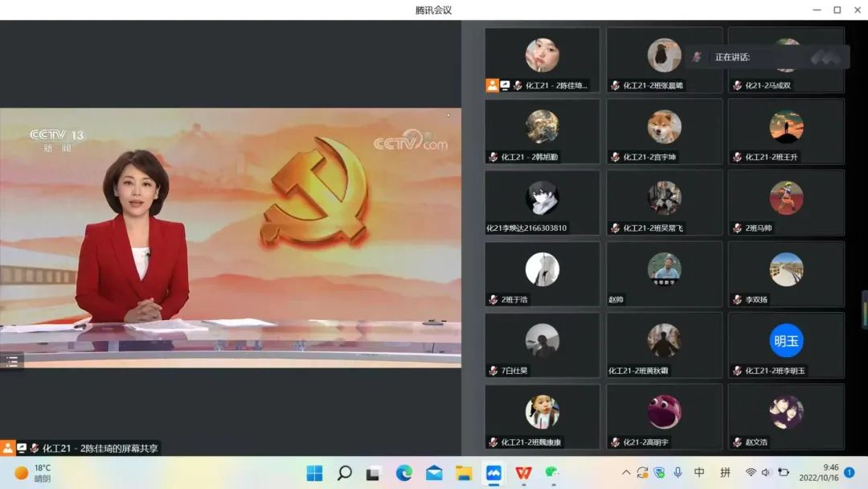The width and height of the screenshot is (868, 489).
Task: Click the orange host icon on 陈佳琦's tile
Action: coord(492,84)
